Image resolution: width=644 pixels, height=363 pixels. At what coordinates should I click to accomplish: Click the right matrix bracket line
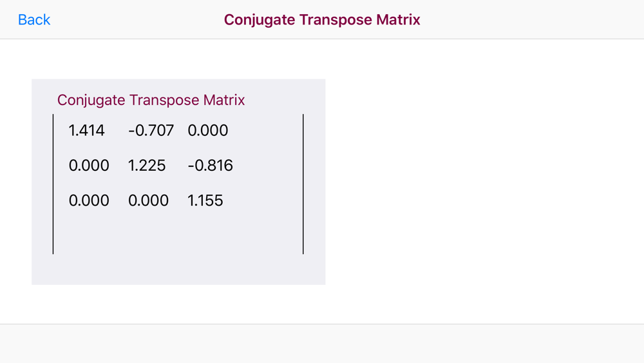[303, 184]
